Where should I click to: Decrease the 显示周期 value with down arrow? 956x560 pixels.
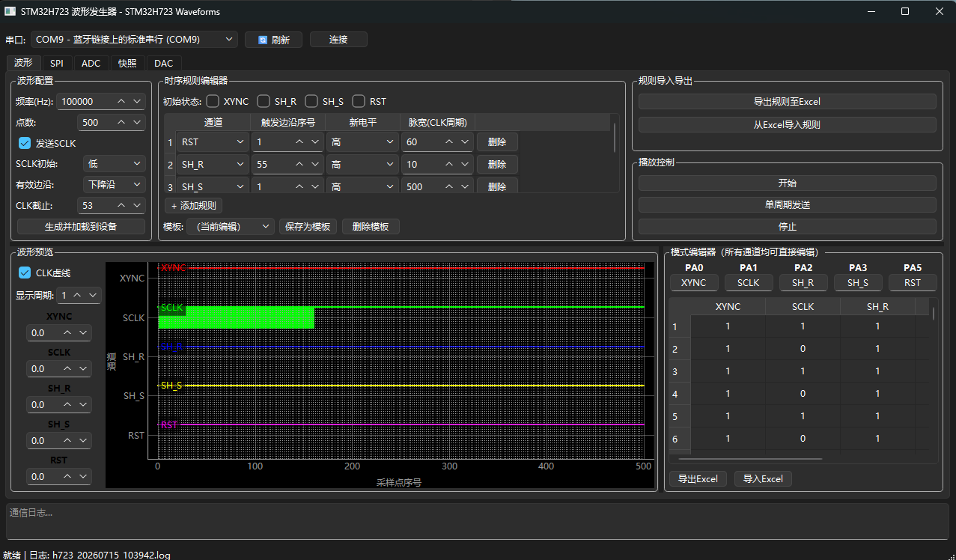[x=92, y=295]
